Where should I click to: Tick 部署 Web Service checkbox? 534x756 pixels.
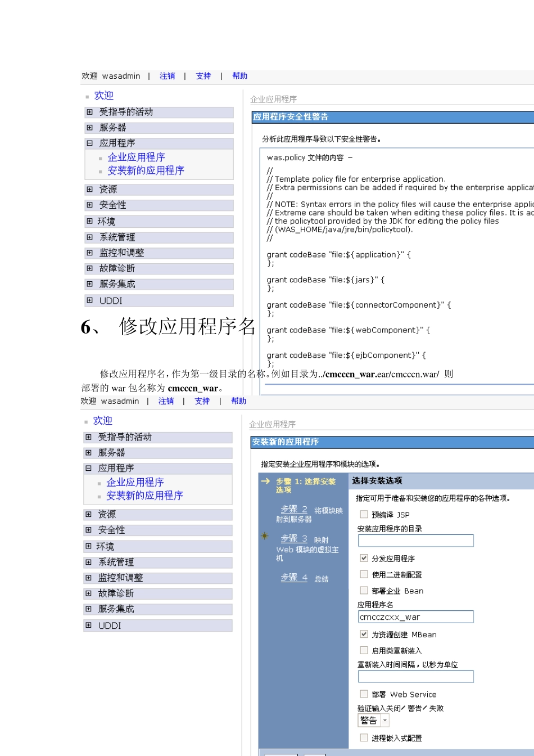(x=364, y=694)
